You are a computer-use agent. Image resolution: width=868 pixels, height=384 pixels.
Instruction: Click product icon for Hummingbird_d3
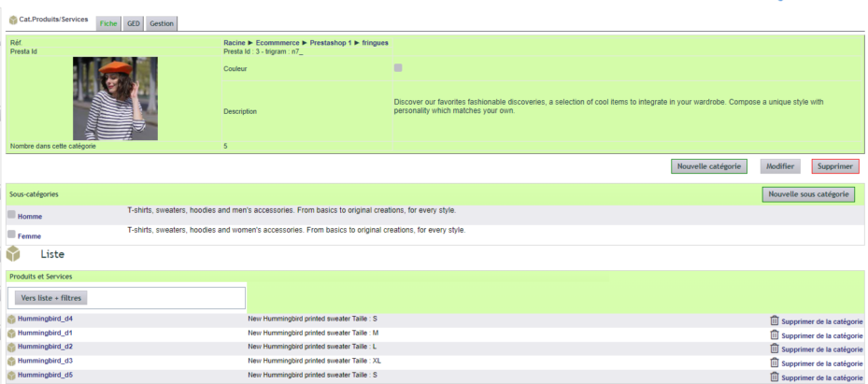click(x=11, y=362)
